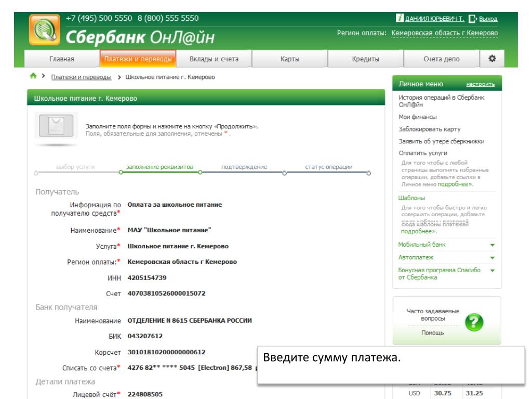Open Часто задаваемые вопросы link
The height and width of the screenshot is (399, 532).
click(433, 315)
